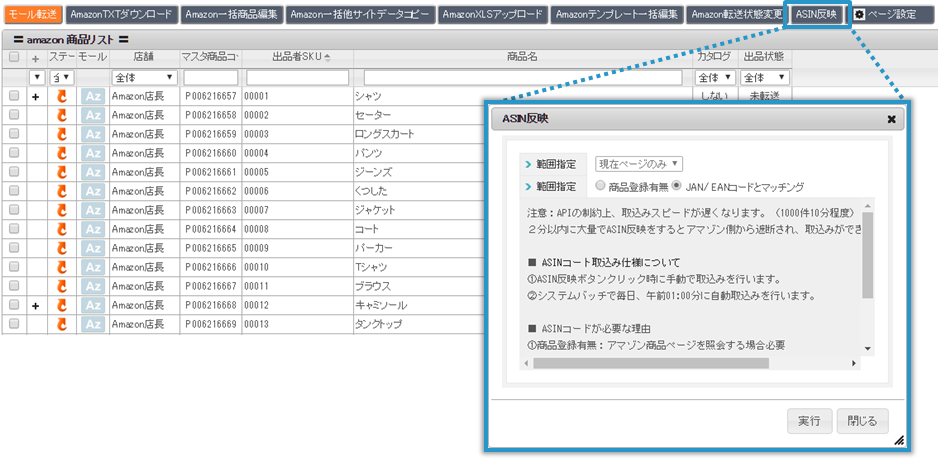This screenshot has height=461, width=938.
Task: Click the Az mall icon in ロングスカート row
Action: (x=93, y=135)
